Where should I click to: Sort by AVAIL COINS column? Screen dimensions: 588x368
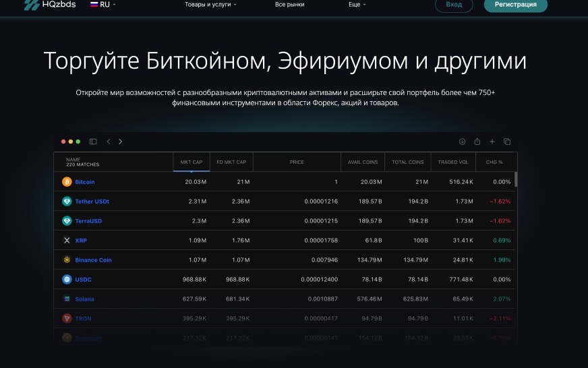coord(363,162)
